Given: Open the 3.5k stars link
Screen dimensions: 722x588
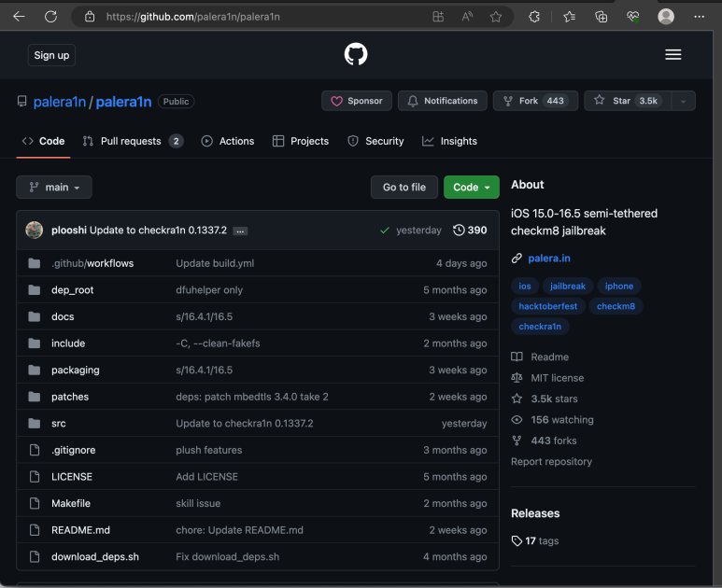Looking at the screenshot, I should click(545, 399).
